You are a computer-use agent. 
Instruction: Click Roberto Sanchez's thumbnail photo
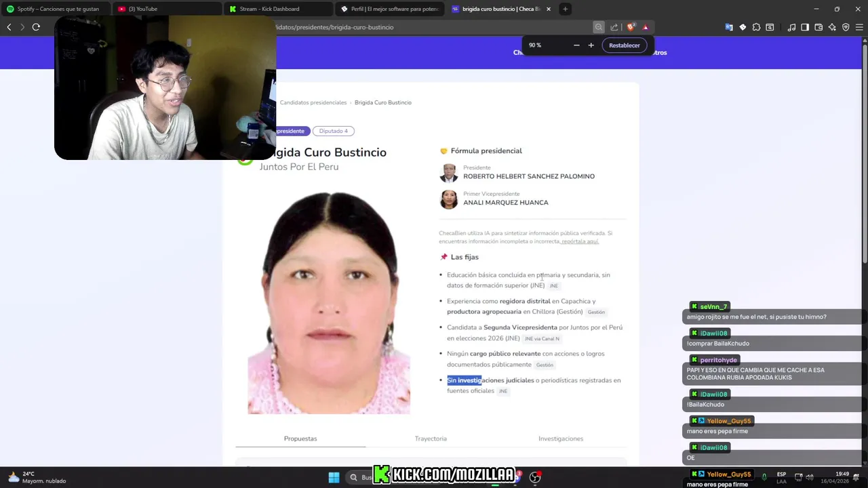[x=449, y=173]
